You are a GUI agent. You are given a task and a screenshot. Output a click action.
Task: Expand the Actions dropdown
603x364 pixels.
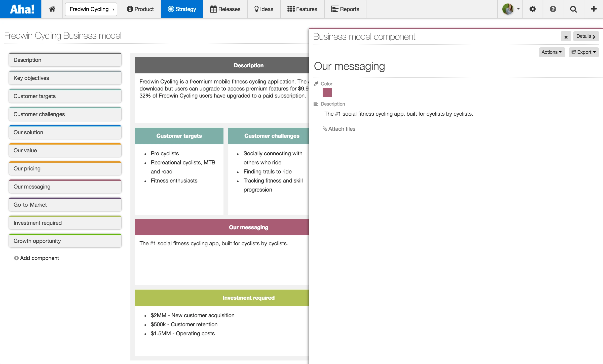pyautogui.click(x=552, y=52)
